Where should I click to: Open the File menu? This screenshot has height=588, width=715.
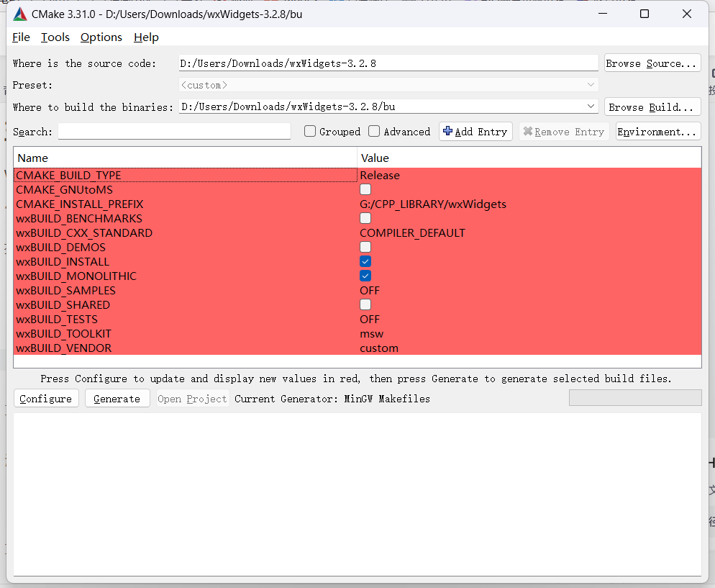click(x=21, y=37)
